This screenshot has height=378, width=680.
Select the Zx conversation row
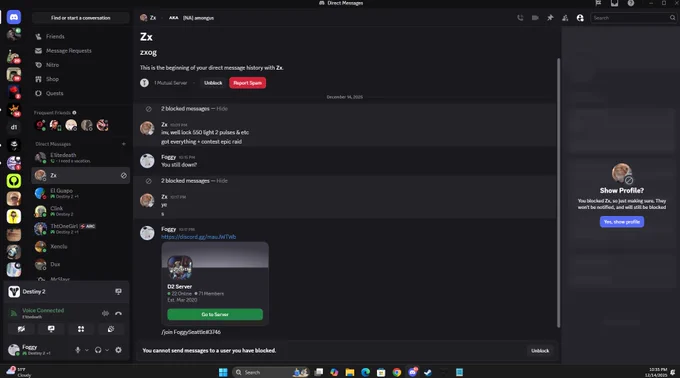[x=81, y=176]
